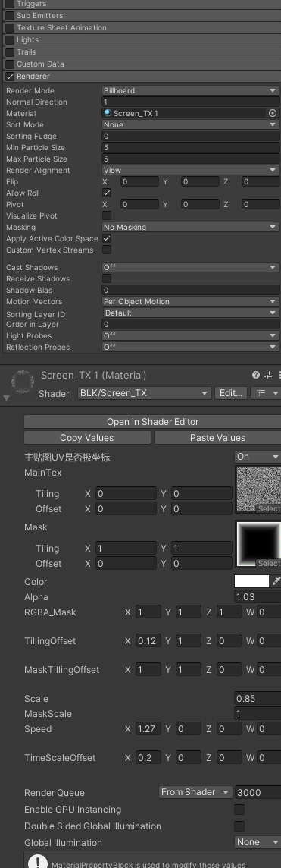Check Visualize Pivot

[x=107, y=216]
